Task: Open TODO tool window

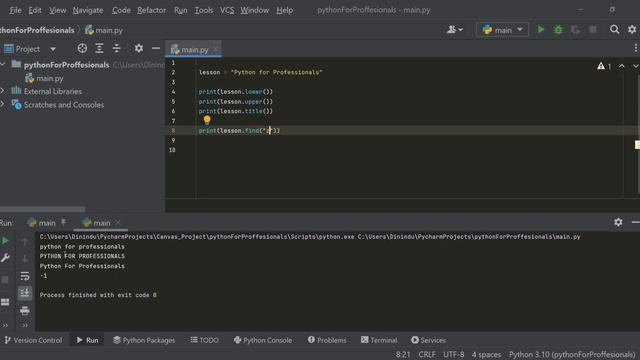Action: point(204,340)
